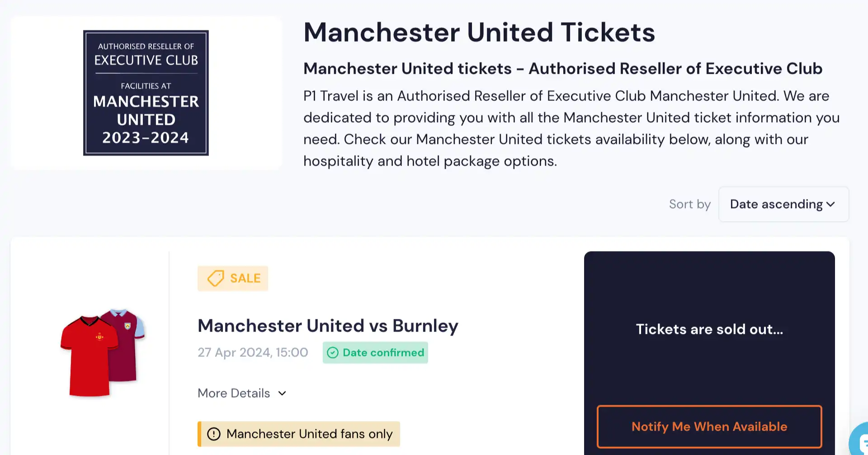
Task: Expand the More Details section
Action: click(x=234, y=393)
